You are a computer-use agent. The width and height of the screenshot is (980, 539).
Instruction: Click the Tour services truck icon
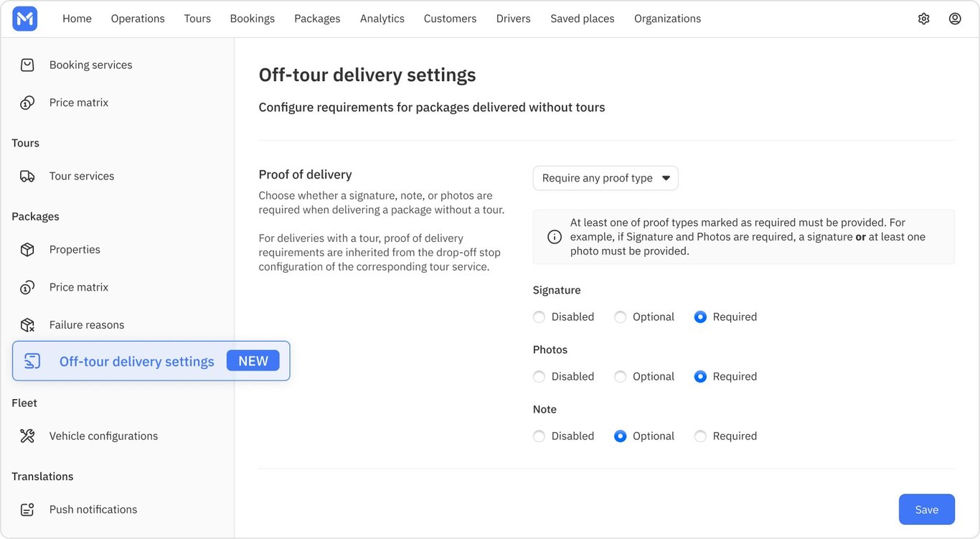point(27,177)
